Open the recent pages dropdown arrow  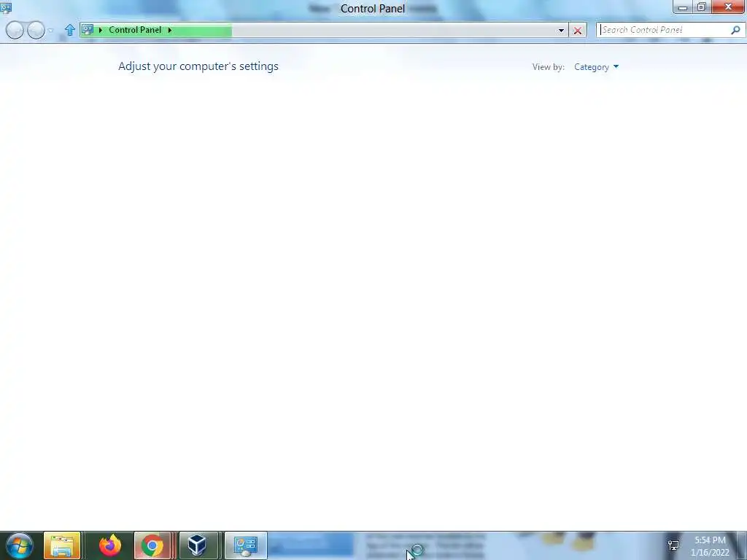pos(51,31)
